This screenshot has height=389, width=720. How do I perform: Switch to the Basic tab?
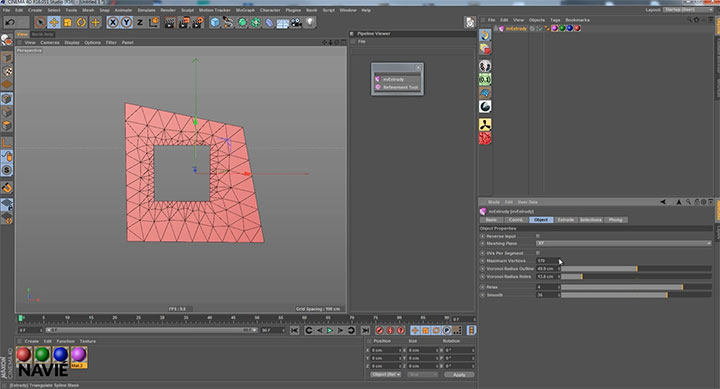click(x=491, y=220)
